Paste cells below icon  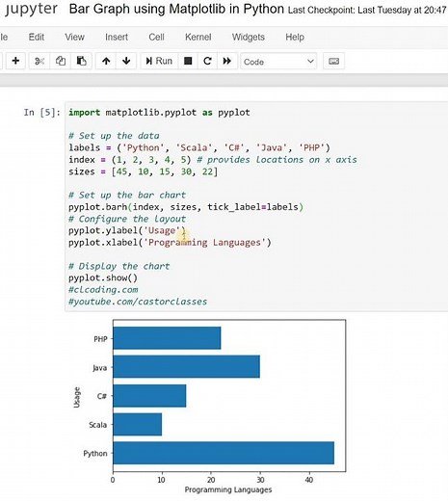[x=81, y=61]
